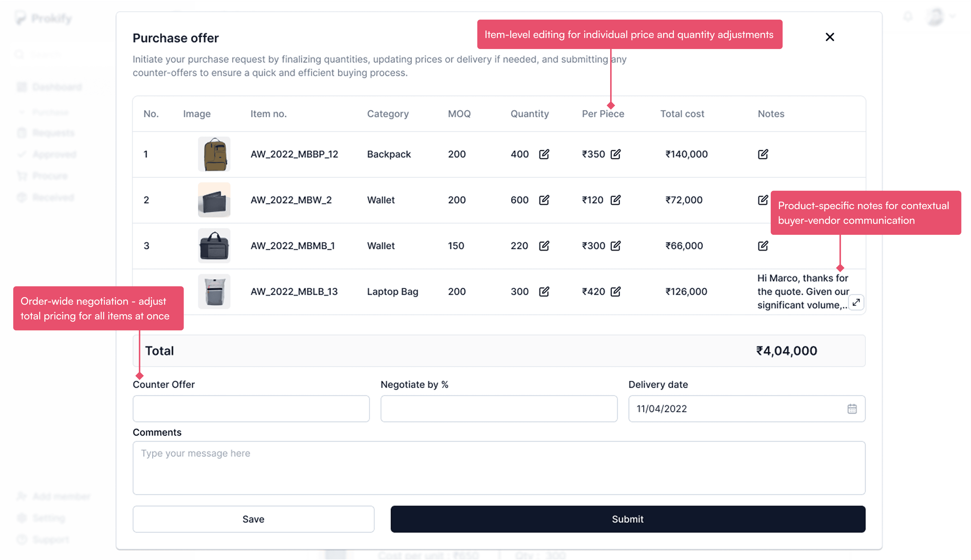The height and width of the screenshot is (560, 971).
Task: Expand the Laptop Bag note text
Action: pyautogui.click(x=856, y=303)
